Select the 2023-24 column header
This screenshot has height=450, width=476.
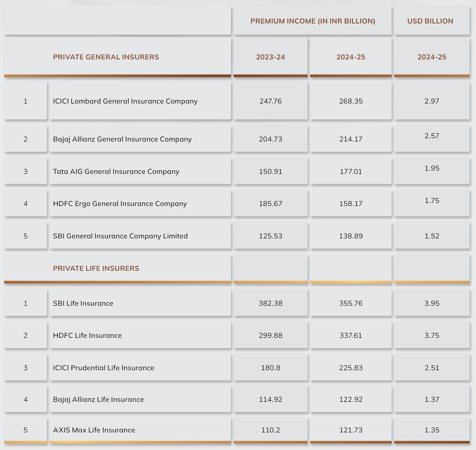[x=270, y=57]
